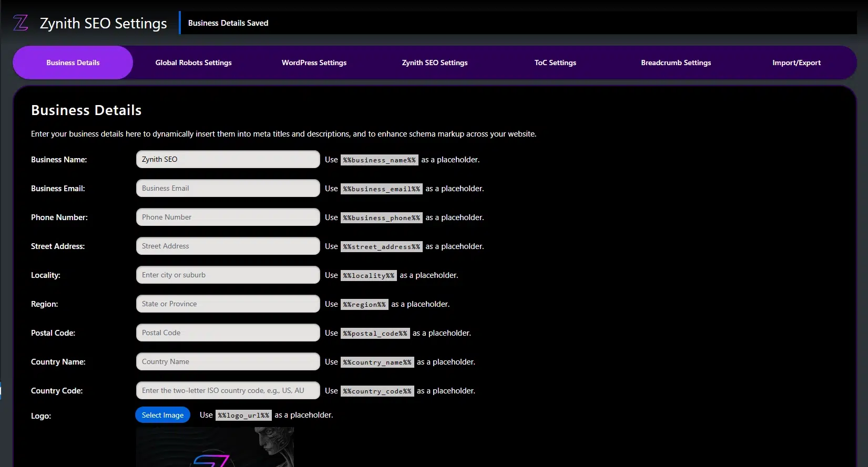Open the Import/Export tab
Image resolution: width=868 pixels, height=467 pixels.
click(796, 63)
